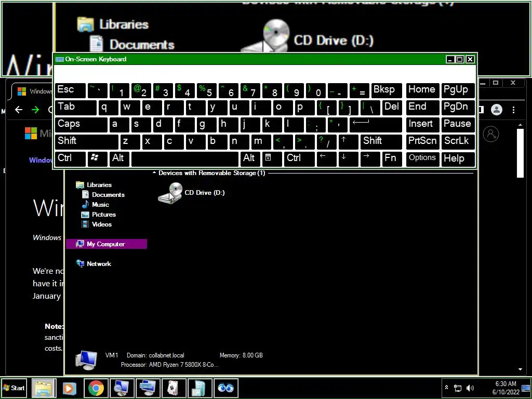
Task: Open keyboard Options
Action: tap(422, 159)
